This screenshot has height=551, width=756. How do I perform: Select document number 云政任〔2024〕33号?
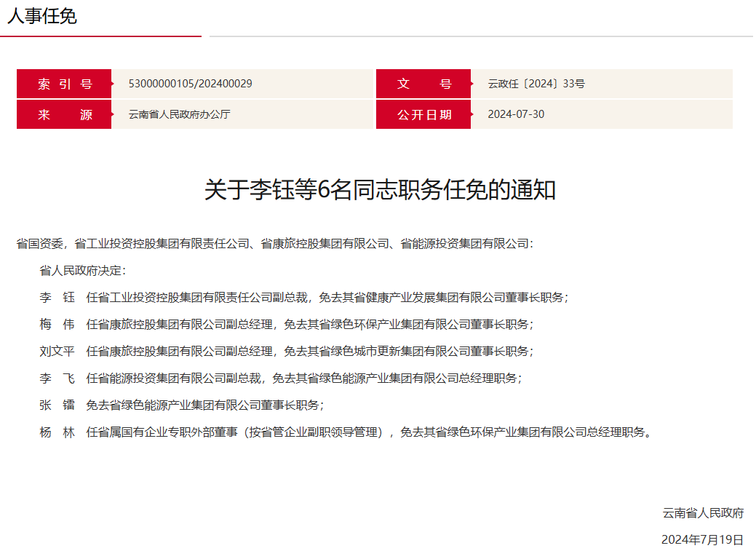pos(536,84)
